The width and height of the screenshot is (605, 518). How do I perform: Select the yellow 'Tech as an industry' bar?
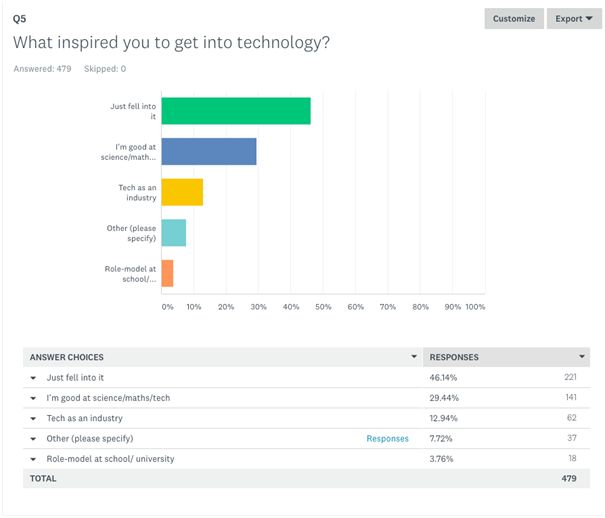[x=182, y=192]
